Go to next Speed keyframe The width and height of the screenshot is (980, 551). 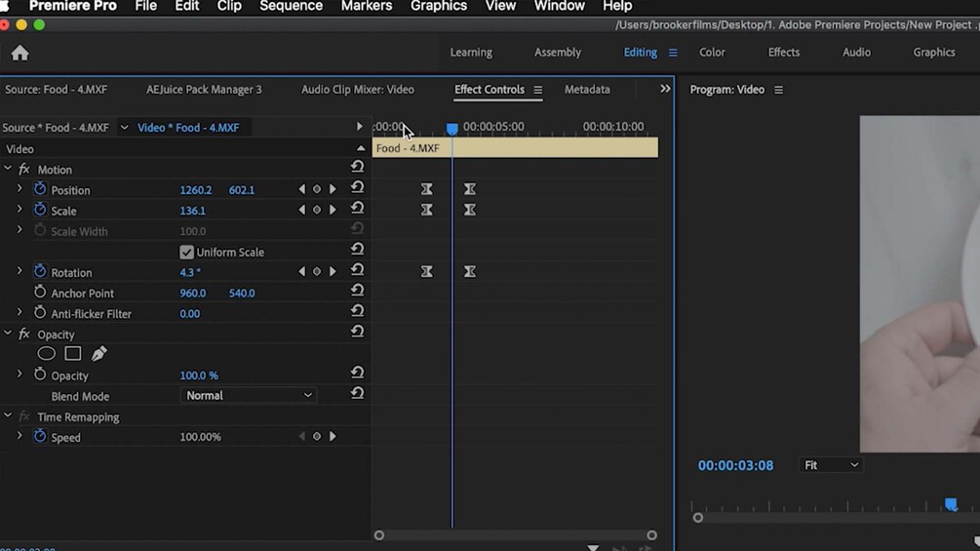click(333, 437)
